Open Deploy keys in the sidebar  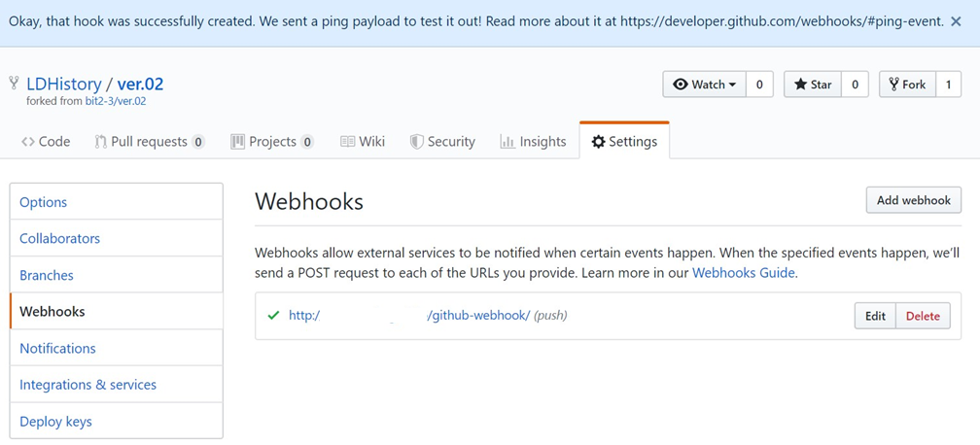[x=55, y=422]
